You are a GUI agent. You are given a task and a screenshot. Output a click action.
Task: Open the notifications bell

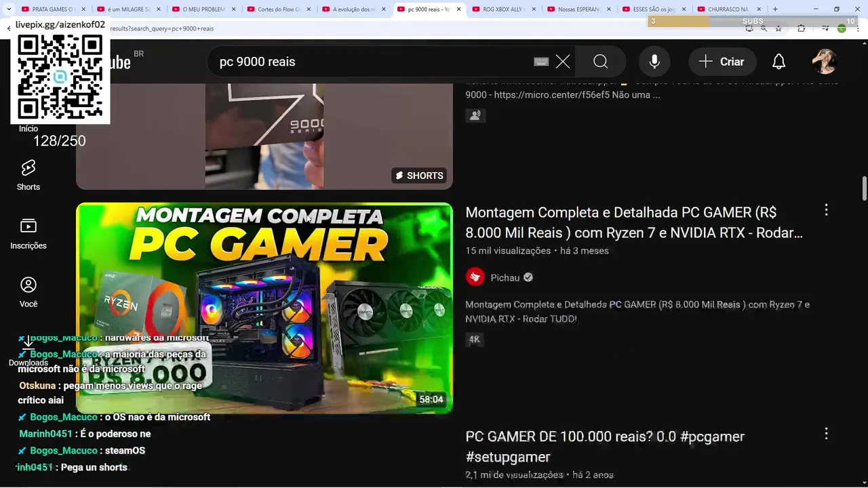coord(779,62)
